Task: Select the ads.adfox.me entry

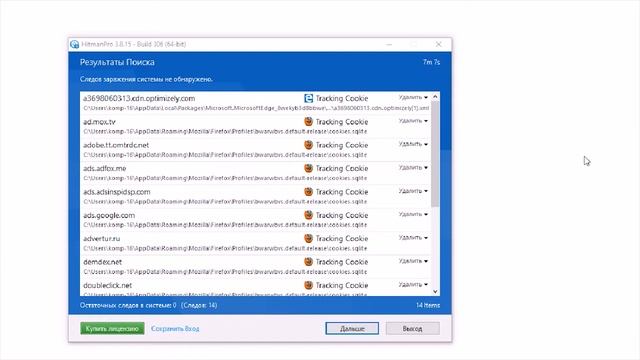Action: 256,173
